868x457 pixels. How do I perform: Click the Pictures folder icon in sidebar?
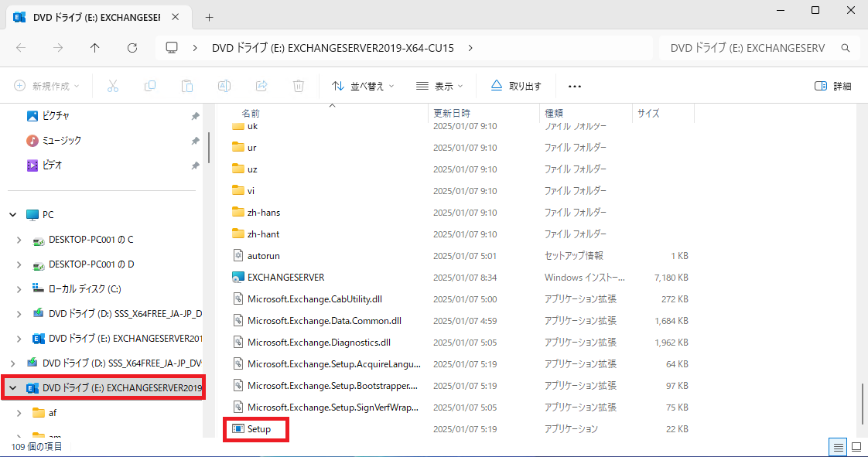click(32, 116)
